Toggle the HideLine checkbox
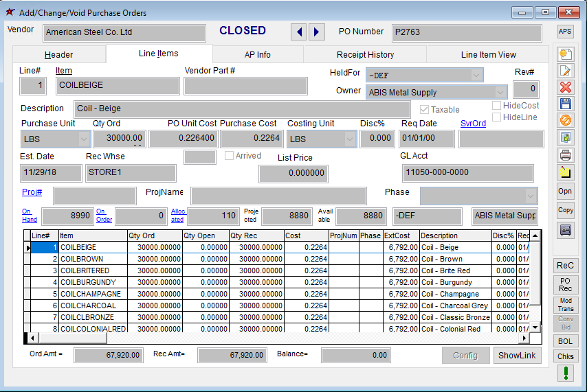The image size is (587, 392). (497, 117)
